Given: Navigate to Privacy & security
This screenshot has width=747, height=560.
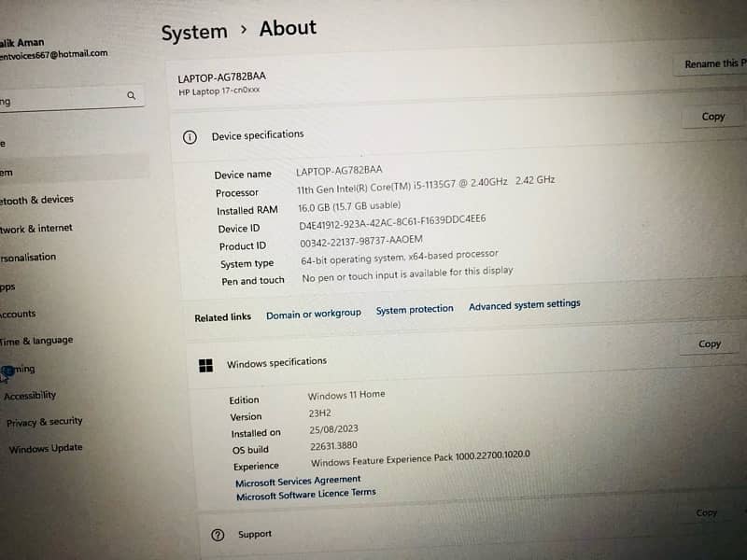Looking at the screenshot, I should pyautogui.click(x=44, y=422).
